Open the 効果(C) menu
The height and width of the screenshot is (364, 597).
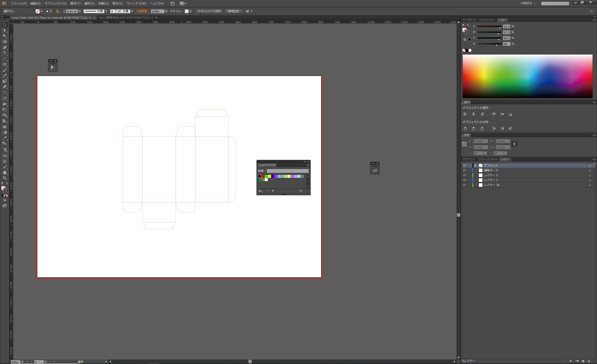[103, 3]
